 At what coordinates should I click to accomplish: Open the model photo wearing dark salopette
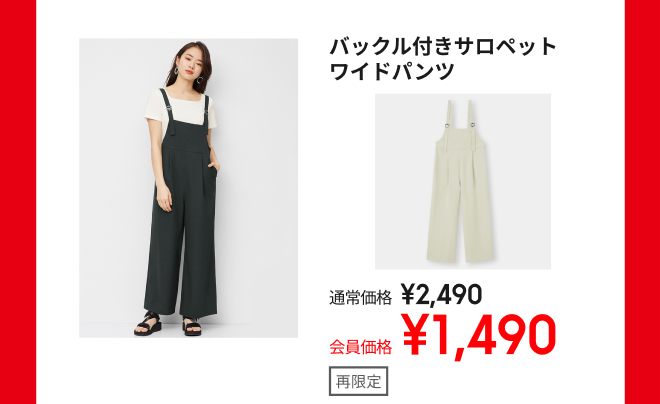click(189, 188)
